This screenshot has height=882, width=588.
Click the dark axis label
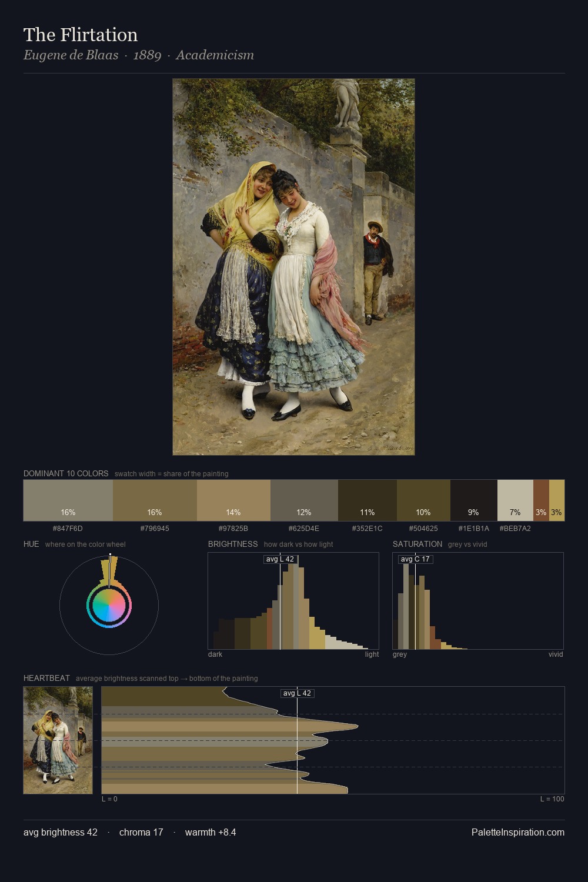215,654
